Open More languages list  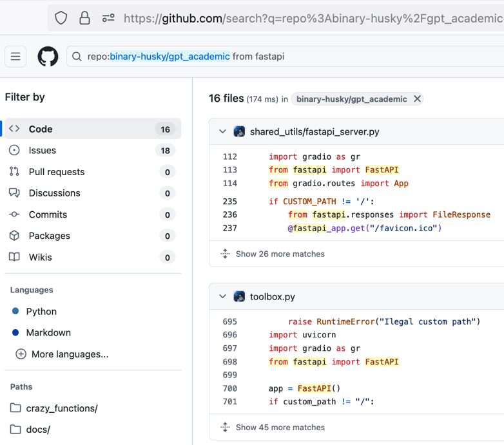tap(69, 354)
